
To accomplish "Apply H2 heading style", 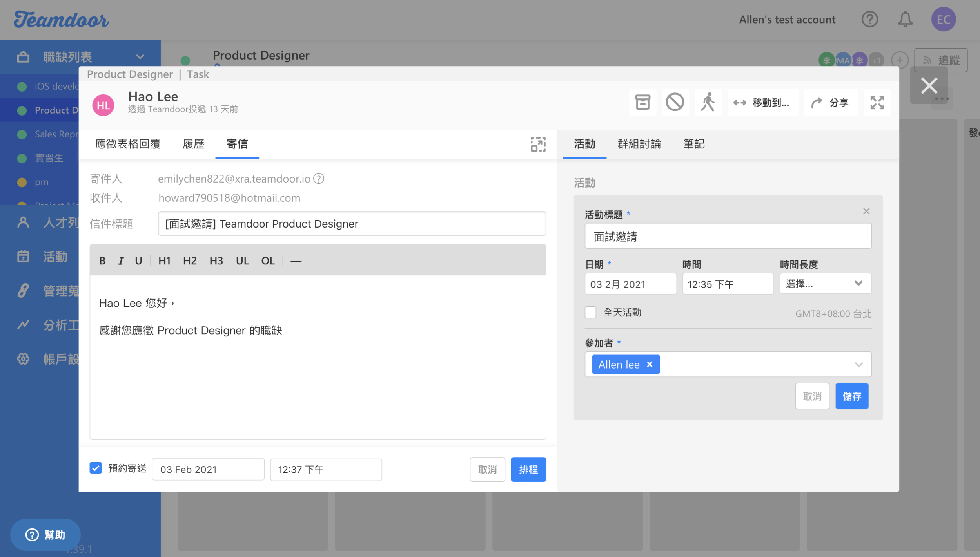I will pos(190,261).
